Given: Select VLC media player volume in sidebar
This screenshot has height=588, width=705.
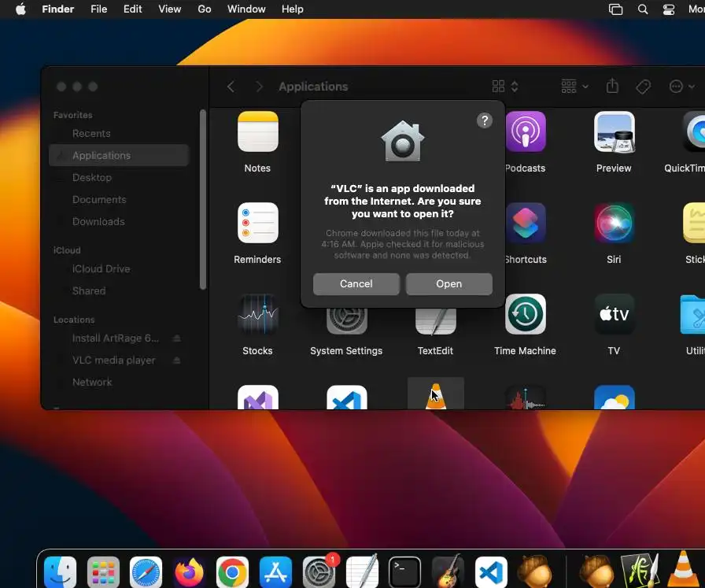Looking at the screenshot, I should coord(114,361).
